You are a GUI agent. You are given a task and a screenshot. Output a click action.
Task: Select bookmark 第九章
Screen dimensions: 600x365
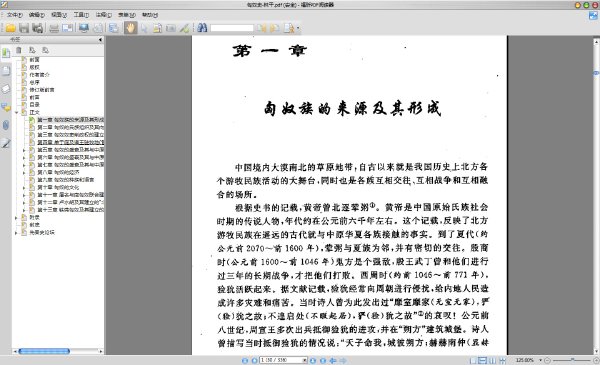point(65,180)
